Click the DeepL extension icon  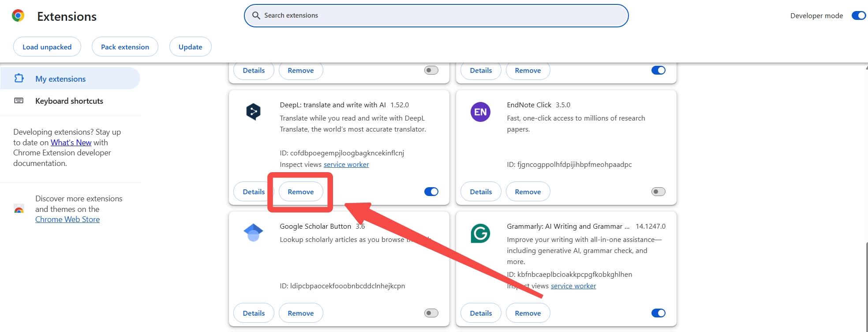(x=253, y=112)
